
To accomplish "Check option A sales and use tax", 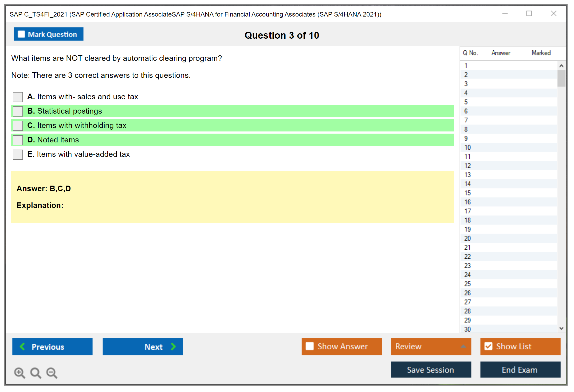I will [x=18, y=97].
